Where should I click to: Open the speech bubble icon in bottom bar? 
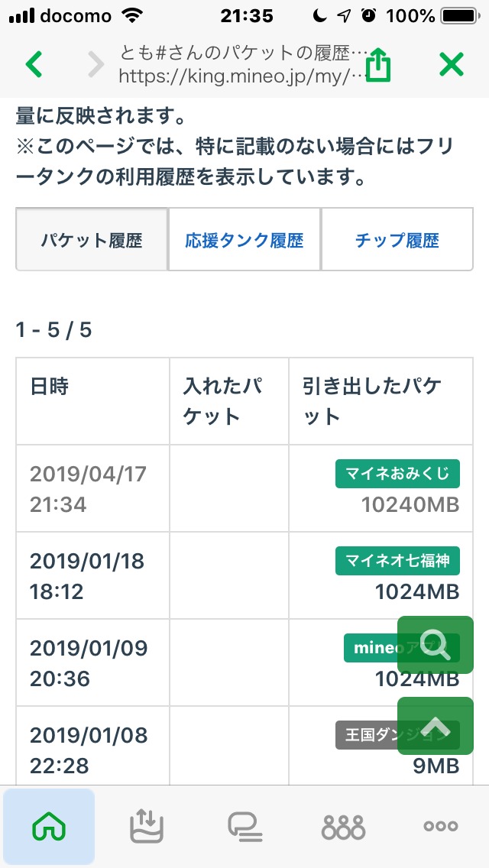[244, 827]
